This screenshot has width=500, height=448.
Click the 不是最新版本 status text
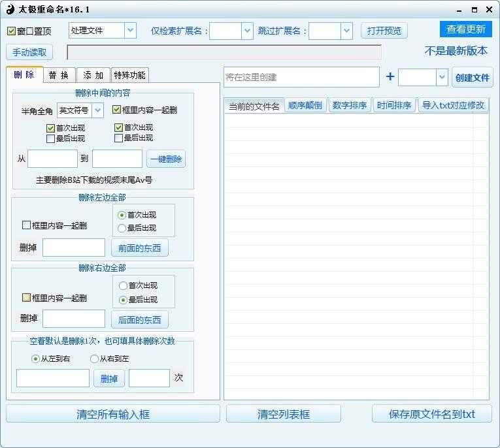tap(456, 51)
